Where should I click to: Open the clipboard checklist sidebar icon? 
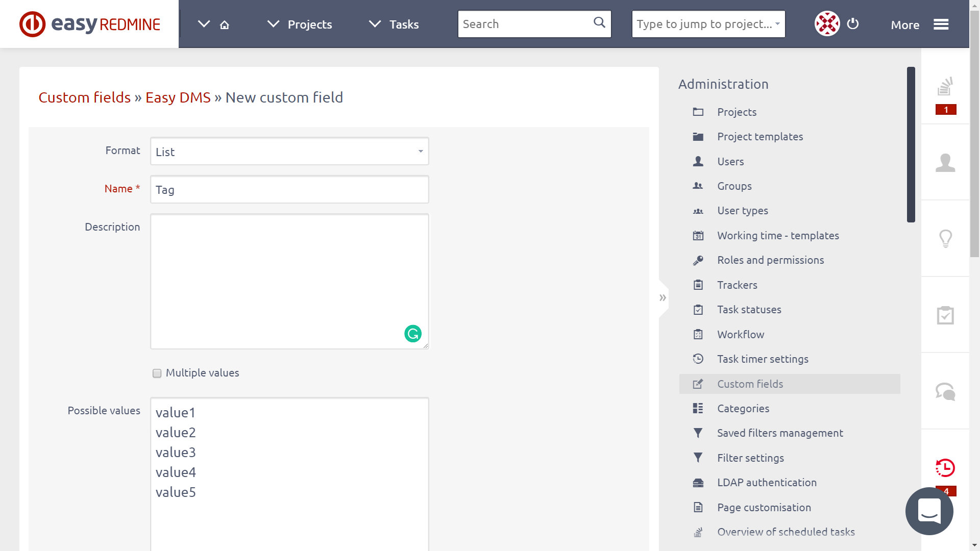[x=945, y=315]
